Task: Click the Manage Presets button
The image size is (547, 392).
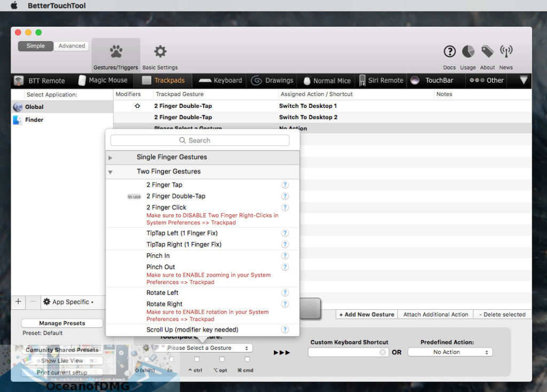Action: 62,323
